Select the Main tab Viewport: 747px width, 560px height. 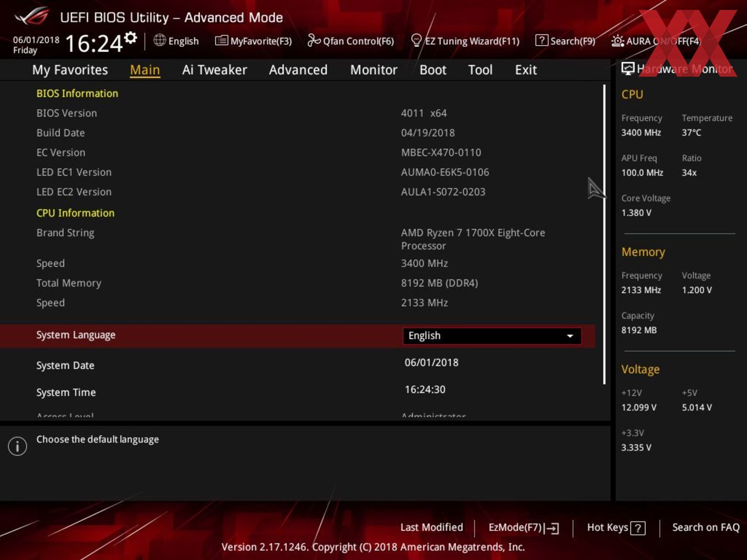145,70
